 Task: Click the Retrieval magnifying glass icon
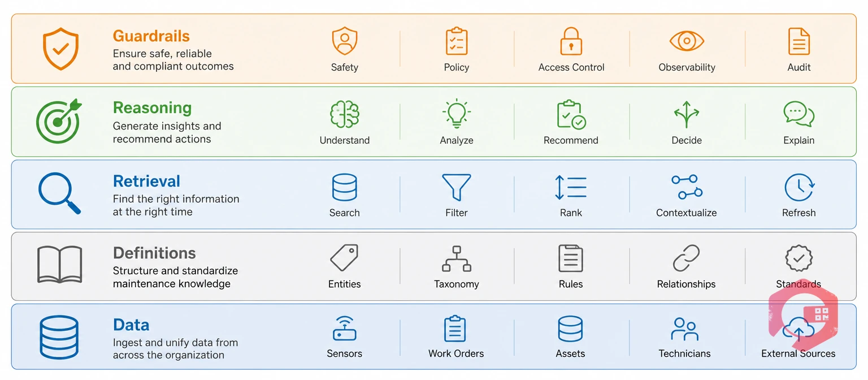pos(59,193)
